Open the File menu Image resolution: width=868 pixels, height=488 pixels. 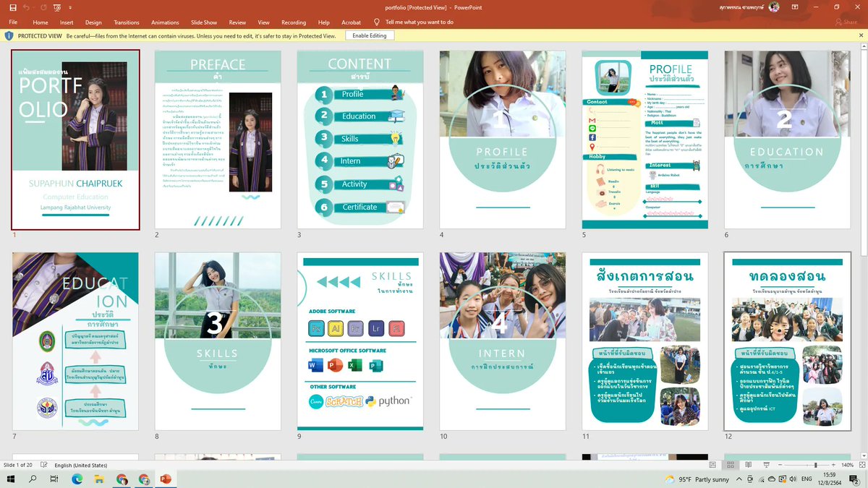(13, 22)
